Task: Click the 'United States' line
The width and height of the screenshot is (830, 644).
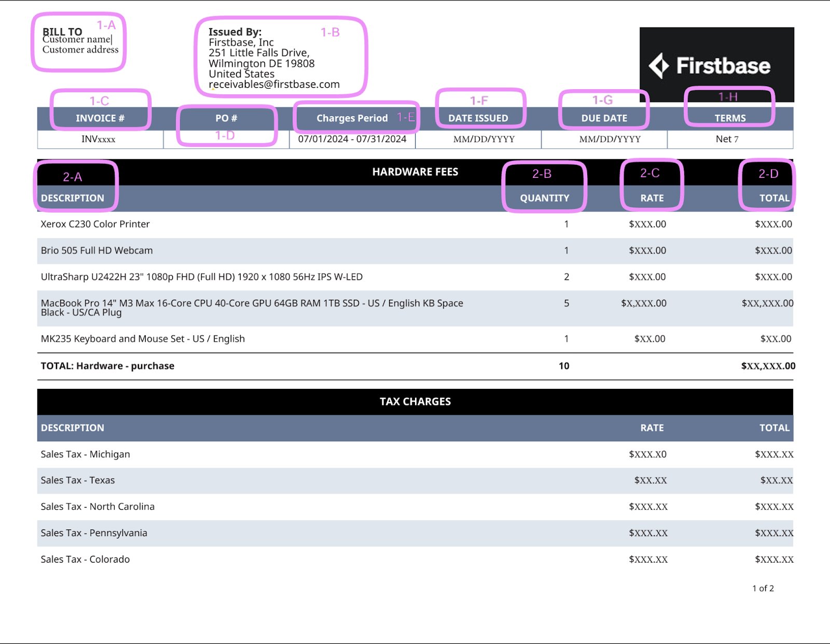Action: 242,74
